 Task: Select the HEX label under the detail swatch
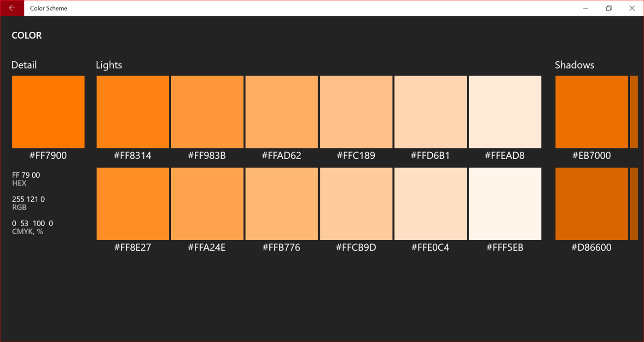click(19, 183)
